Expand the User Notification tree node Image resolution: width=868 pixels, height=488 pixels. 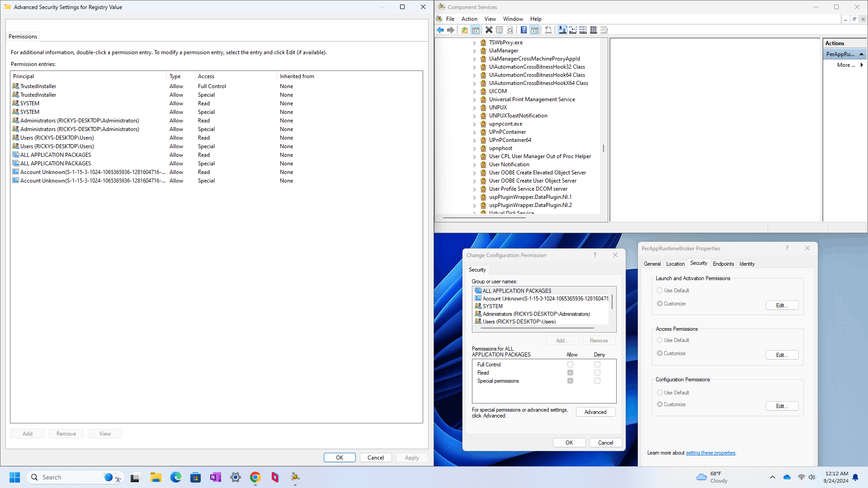click(x=474, y=165)
